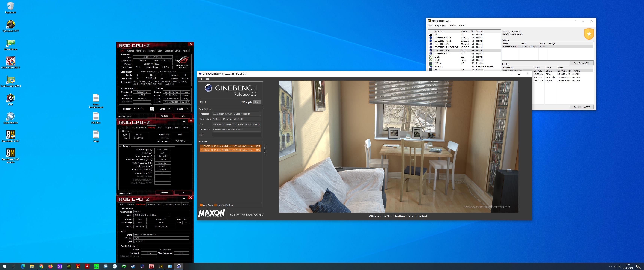Viewport: 644px width, 270px height.
Task: Launch iCUE from the desktop
Action: click(10, 99)
